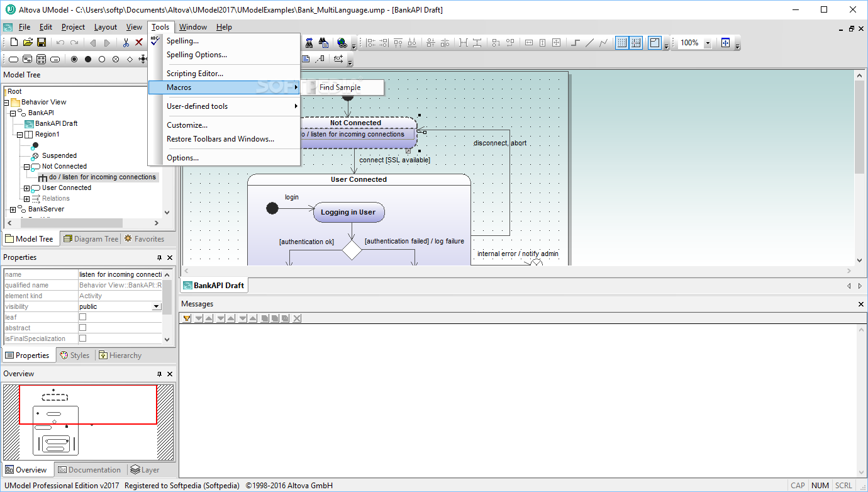Open a project with the folder icon

[x=28, y=42]
